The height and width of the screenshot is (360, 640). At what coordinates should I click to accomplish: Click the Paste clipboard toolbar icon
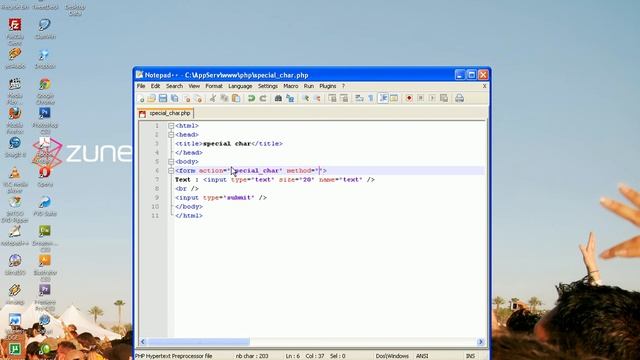236,98
